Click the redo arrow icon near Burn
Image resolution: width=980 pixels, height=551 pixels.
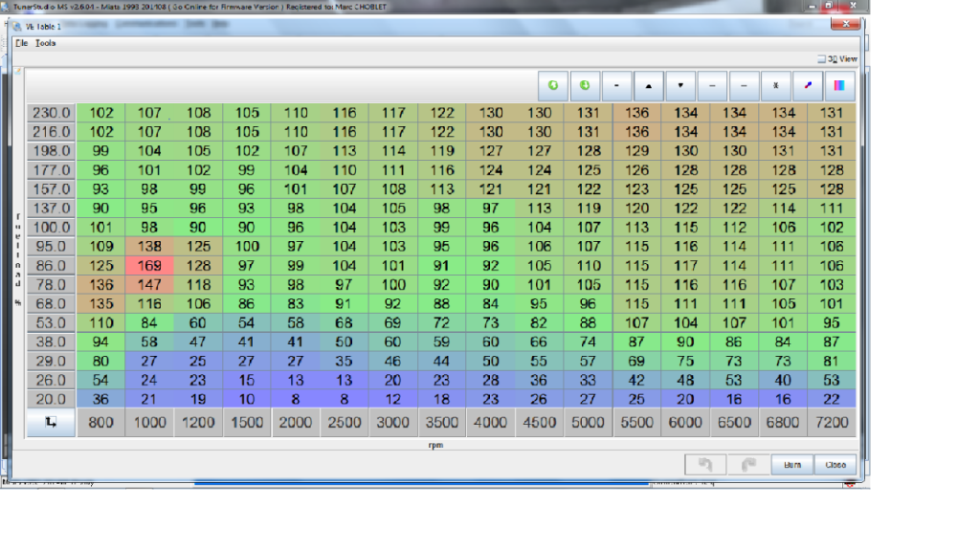pos(748,464)
